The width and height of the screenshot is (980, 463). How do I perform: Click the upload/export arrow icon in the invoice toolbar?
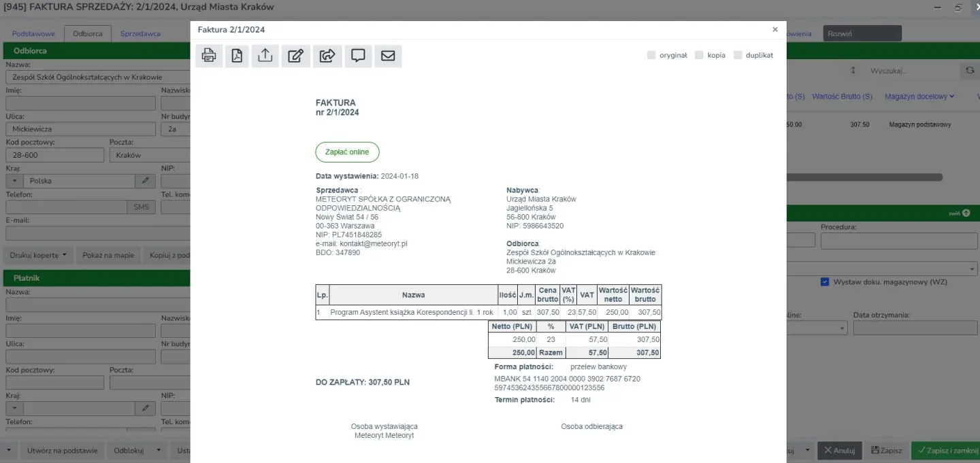[265, 56]
